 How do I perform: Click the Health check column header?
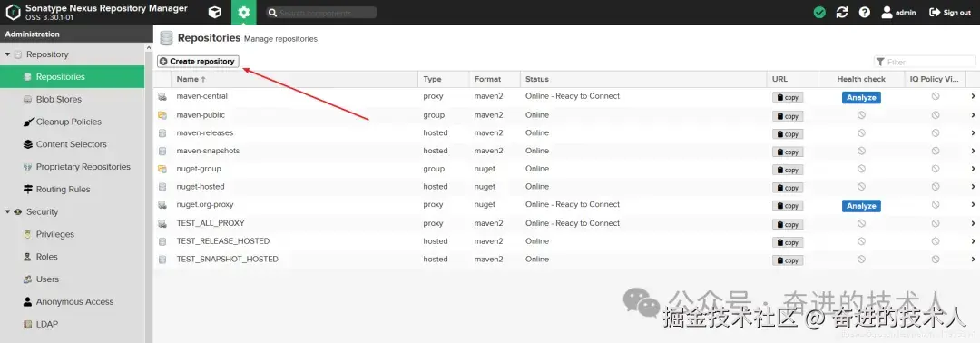861,79
